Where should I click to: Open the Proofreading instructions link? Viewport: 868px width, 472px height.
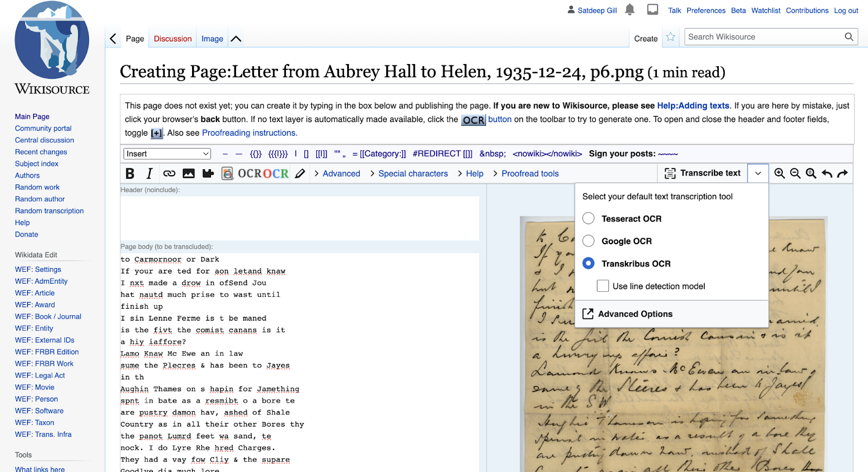coord(250,133)
